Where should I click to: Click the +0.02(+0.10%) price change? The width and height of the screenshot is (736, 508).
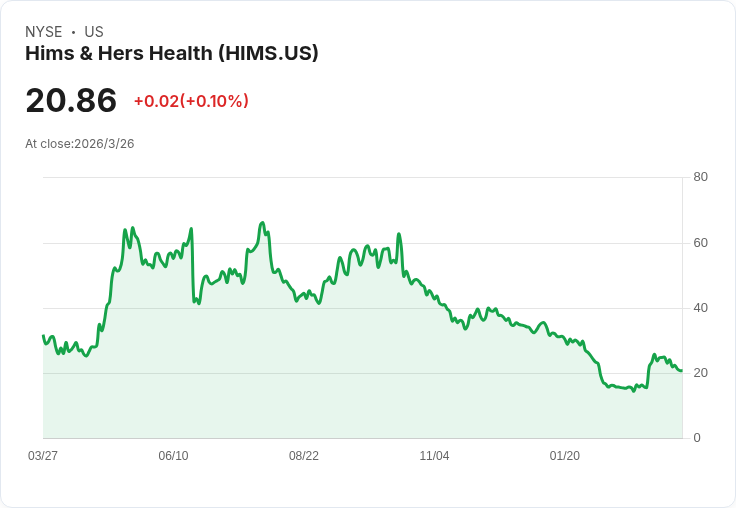(191, 101)
